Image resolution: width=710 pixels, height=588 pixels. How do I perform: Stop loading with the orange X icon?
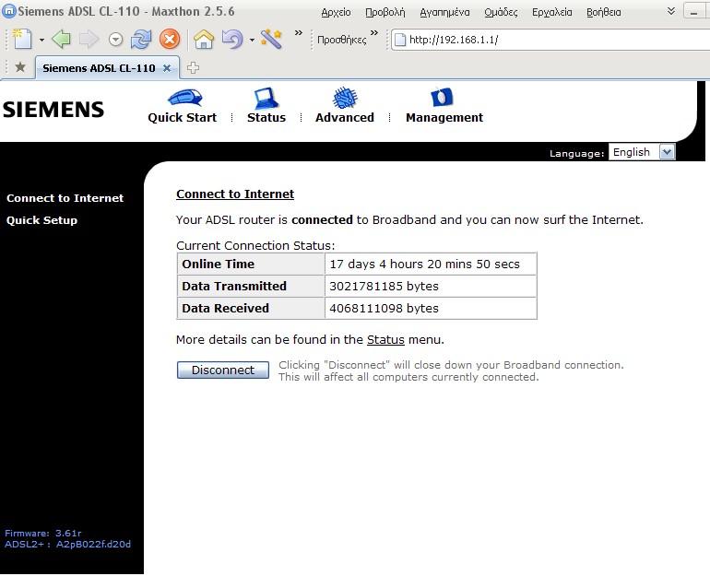[170, 40]
